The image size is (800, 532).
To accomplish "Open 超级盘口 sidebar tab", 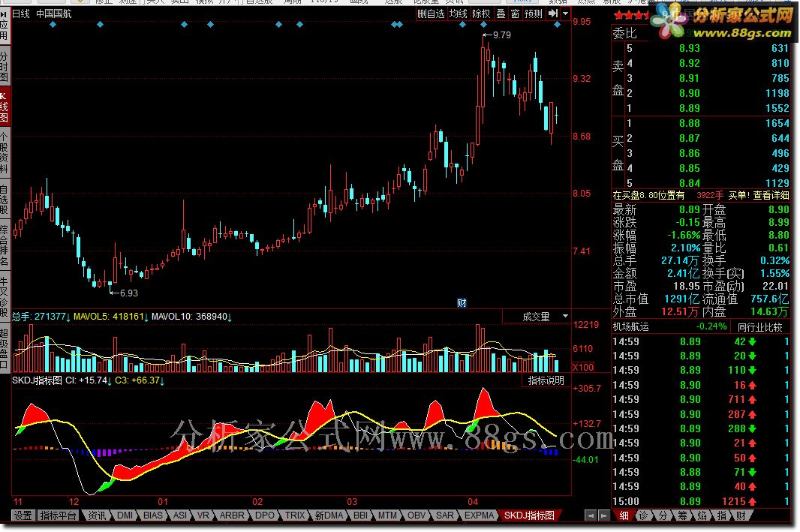I will [4, 348].
